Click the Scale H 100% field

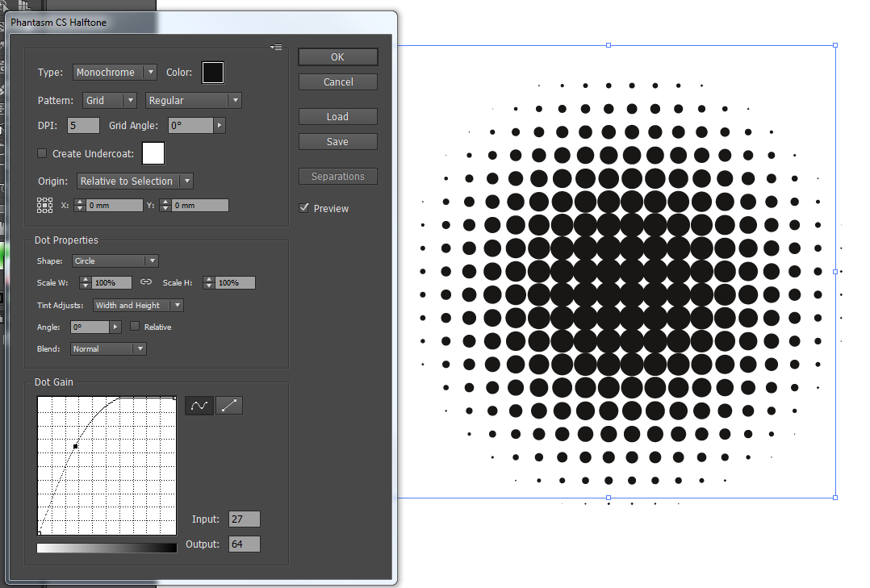pyautogui.click(x=236, y=283)
